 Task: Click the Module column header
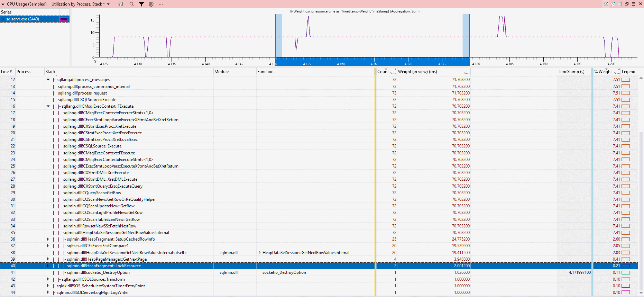pos(221,72)
